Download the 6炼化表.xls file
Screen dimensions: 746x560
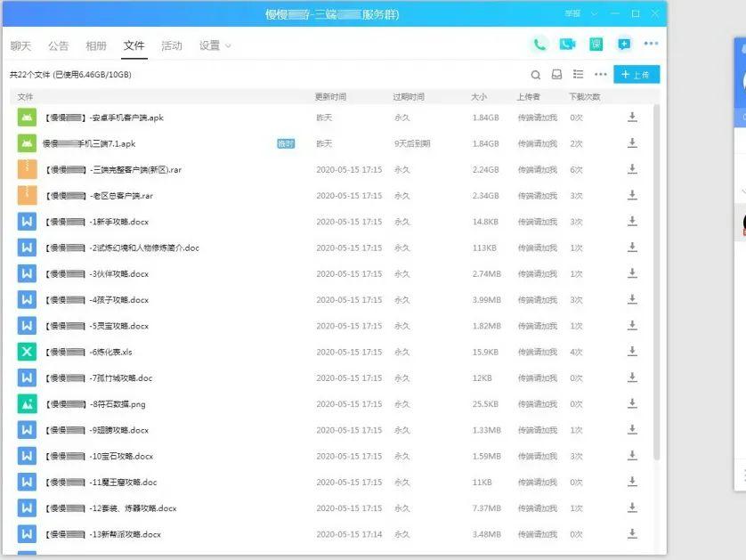[x=632, y=352]
